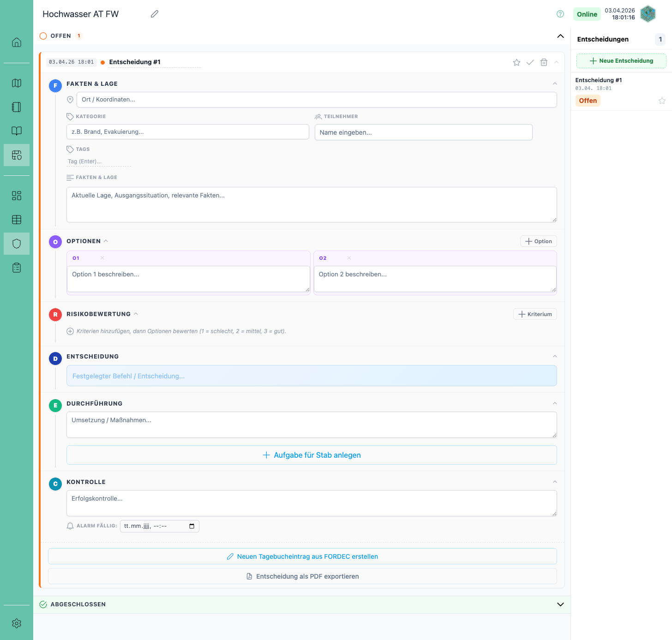The image size is (672, 640).
Task: Collapse the Offen section
Action: [x=560, y=36]
